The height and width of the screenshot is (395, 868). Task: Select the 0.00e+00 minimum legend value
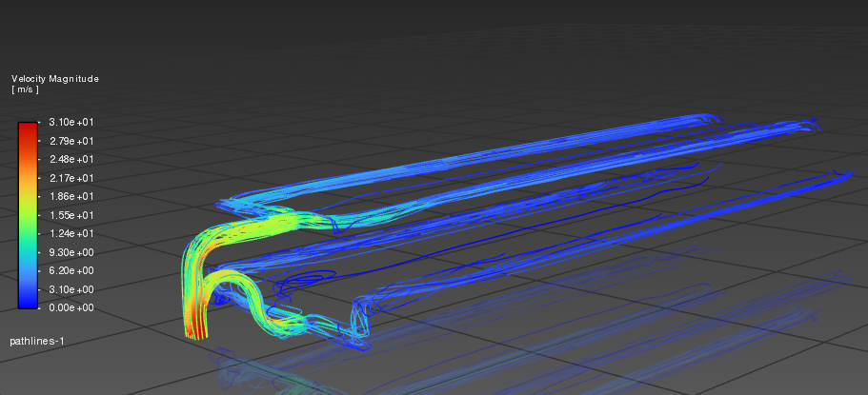[71, 307]
